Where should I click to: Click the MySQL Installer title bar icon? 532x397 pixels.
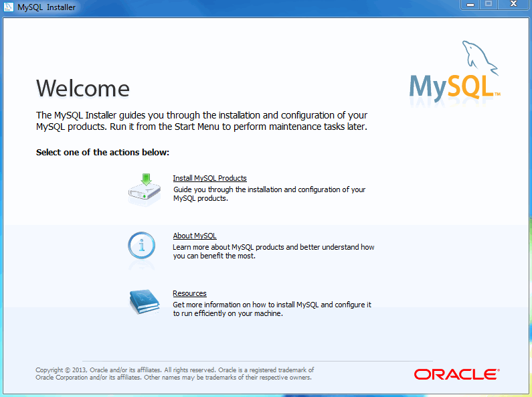8,7
